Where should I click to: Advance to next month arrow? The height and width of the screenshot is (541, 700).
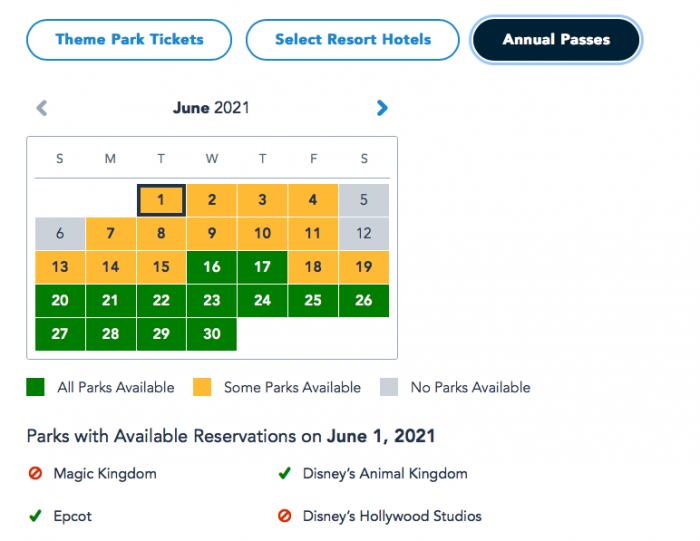(x=382, y=108)
